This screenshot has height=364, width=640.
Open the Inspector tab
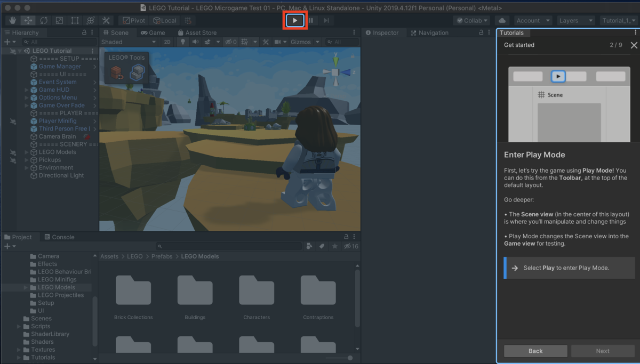point(381,33)
